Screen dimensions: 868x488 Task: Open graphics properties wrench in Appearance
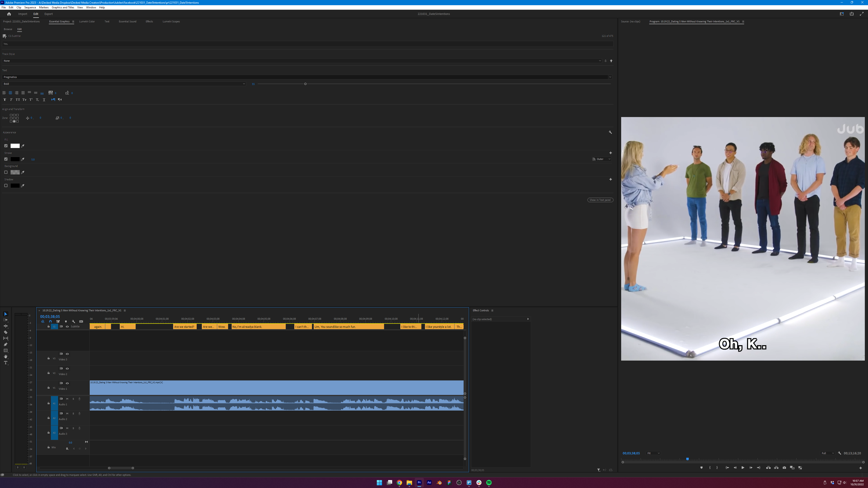tap(610, 132)
